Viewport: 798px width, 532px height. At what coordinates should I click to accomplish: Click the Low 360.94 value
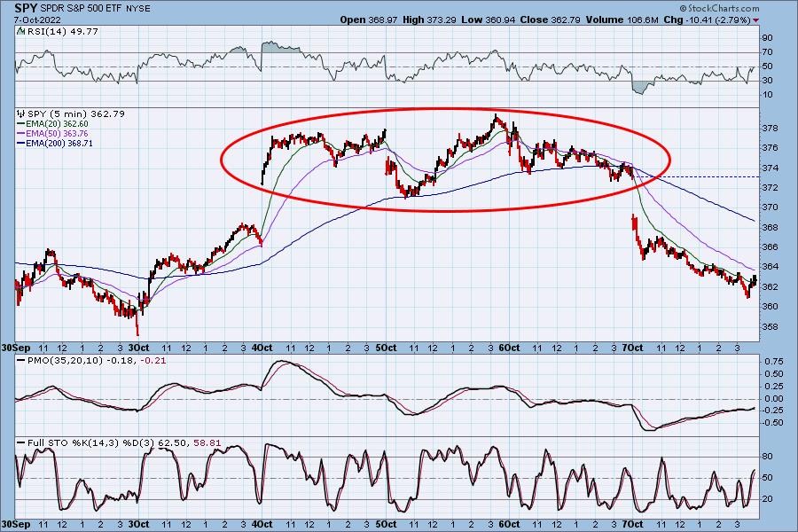pyautogui.click(x=489, y=20)
